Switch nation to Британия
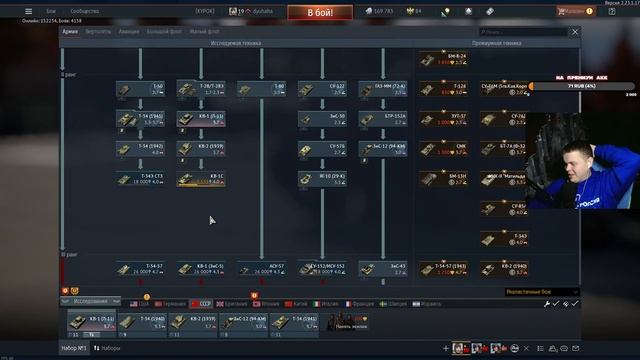 (232, 304)
